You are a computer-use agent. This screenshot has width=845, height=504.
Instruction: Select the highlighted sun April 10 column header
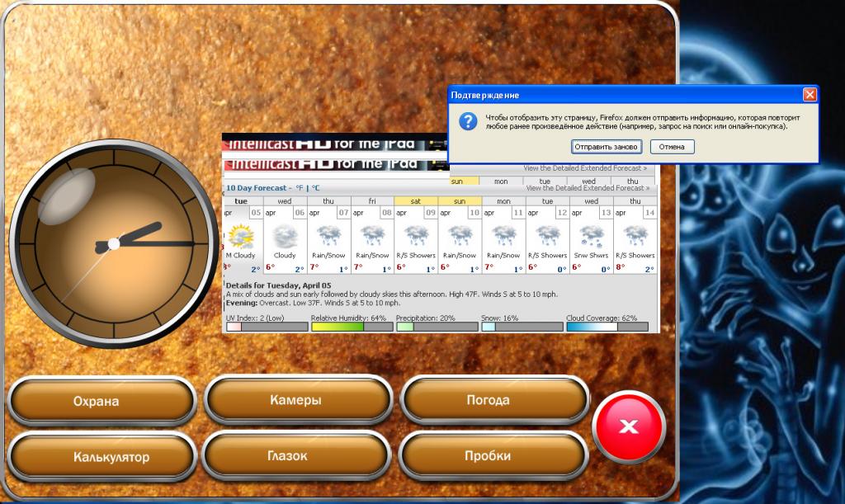pos(460,200)
